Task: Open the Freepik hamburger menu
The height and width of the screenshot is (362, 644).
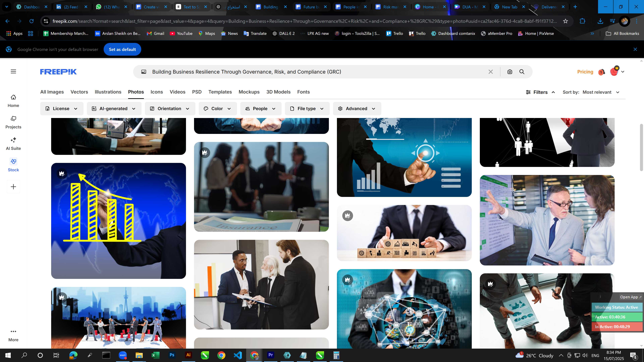Action: 13,72
